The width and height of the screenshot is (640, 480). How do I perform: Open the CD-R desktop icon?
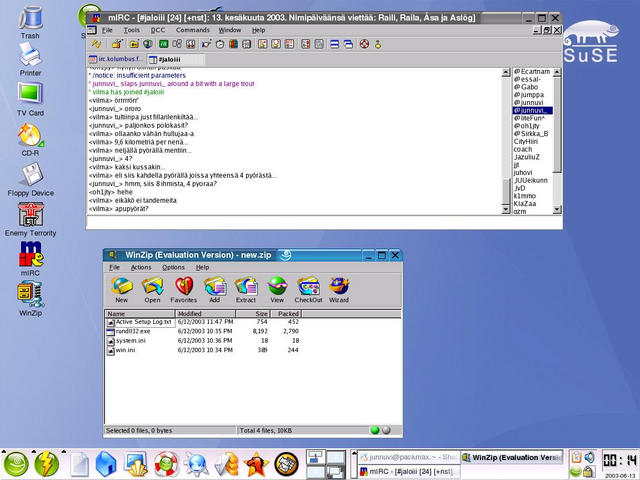30,140
